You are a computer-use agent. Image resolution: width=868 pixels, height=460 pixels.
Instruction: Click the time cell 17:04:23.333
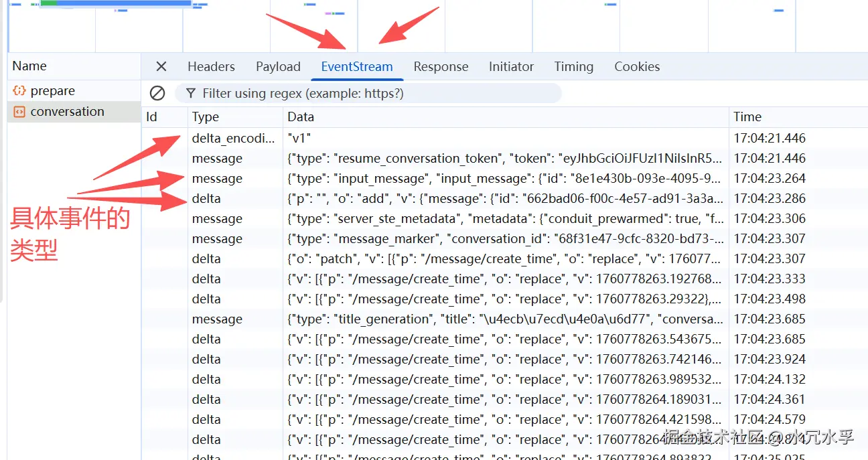pos(770,279)
